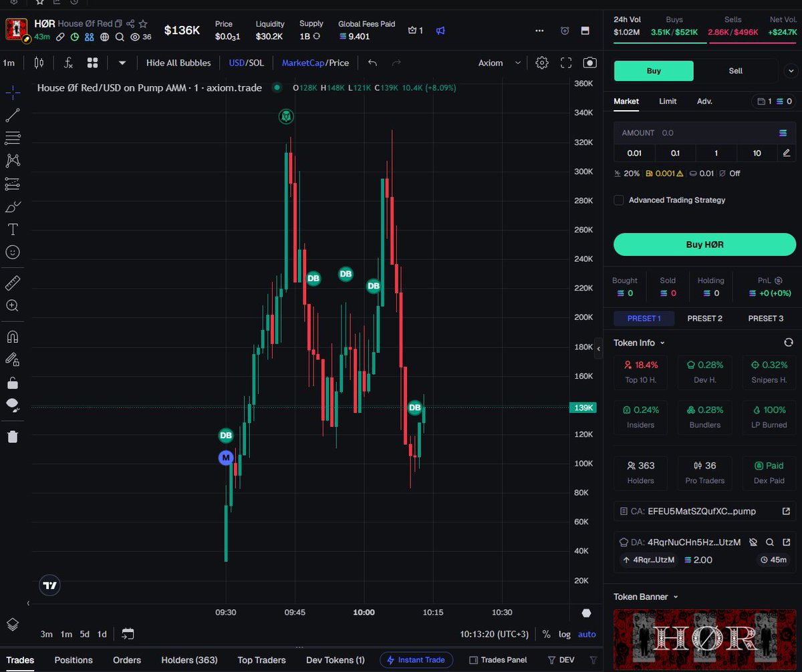Click the trash remove drawings icon

click(13, 436)
